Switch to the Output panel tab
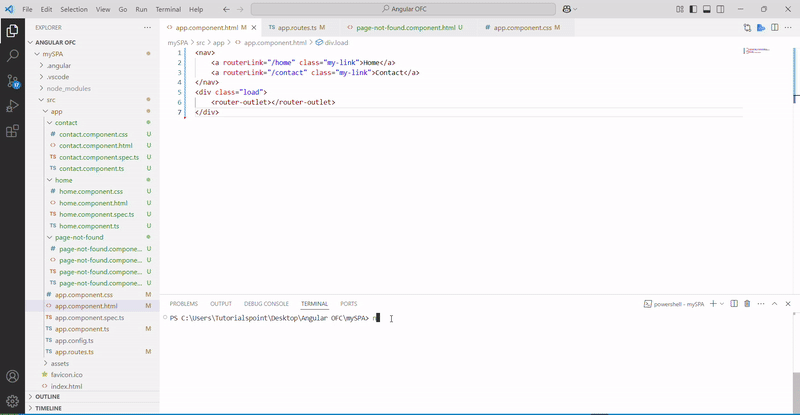 (x=221, y=304)
